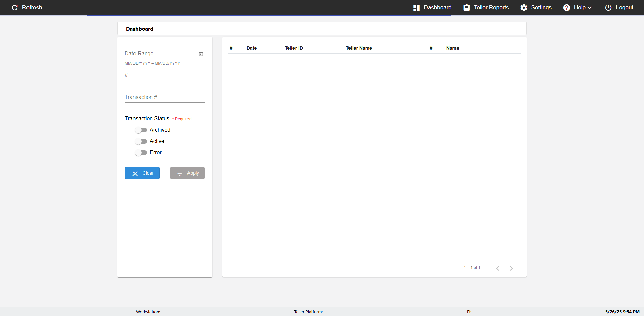Image resolution: width=644 pixels, height=316 pixels.
Task: Click the Logout power icon
Action: pos(608,8)
